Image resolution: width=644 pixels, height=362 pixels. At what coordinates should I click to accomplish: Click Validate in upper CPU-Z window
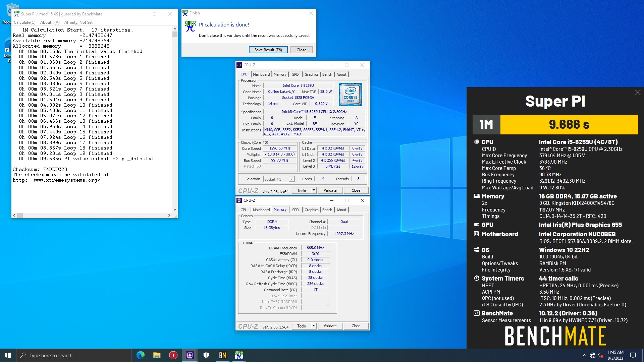click(x=330, y=190)
